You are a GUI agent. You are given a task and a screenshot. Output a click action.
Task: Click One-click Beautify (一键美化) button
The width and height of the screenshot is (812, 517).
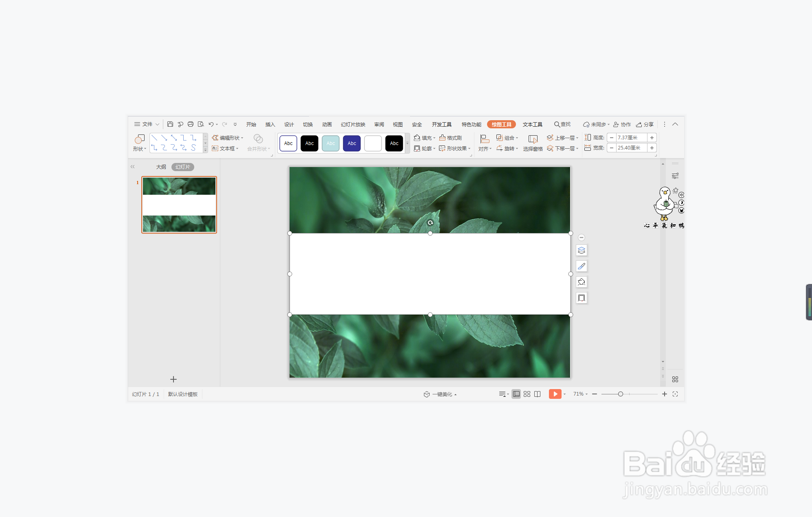pyautogui.click(x=440, y=394)
